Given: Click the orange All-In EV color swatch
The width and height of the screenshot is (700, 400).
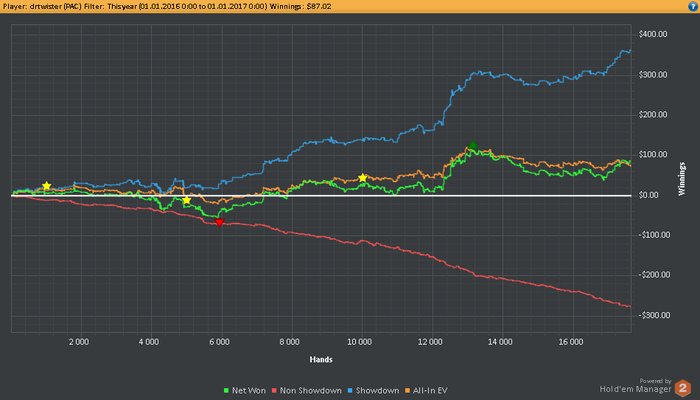Looking at the screenshot, I should (x=407, y=391).
